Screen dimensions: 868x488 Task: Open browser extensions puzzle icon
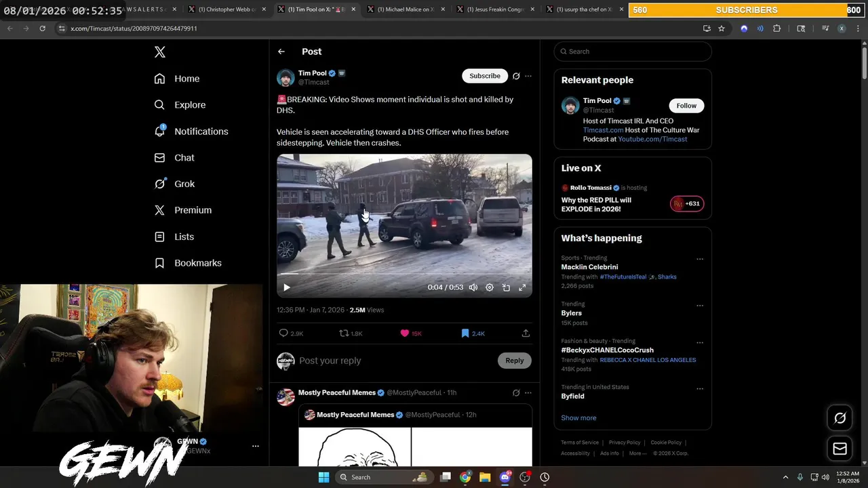pos(776,28)
